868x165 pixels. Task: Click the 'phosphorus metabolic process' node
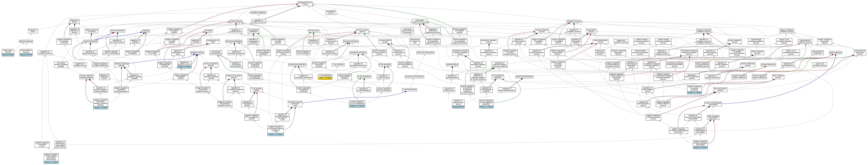coord(489,41)
